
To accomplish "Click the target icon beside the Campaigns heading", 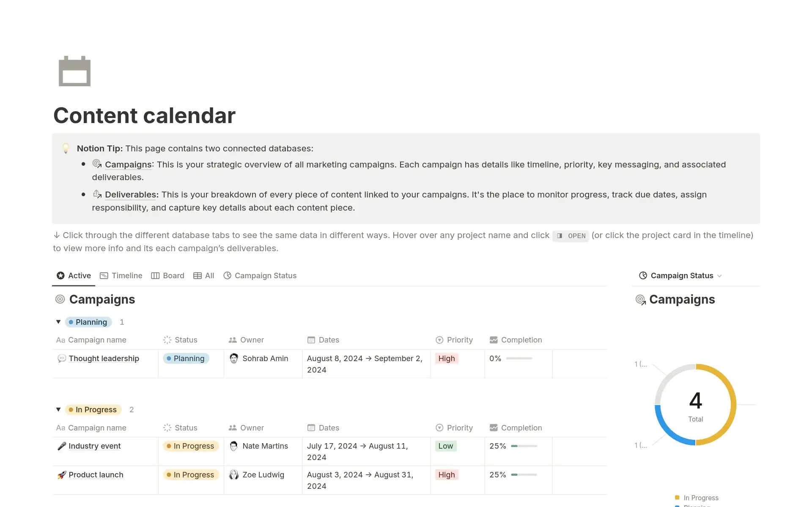I will point(61,299).
